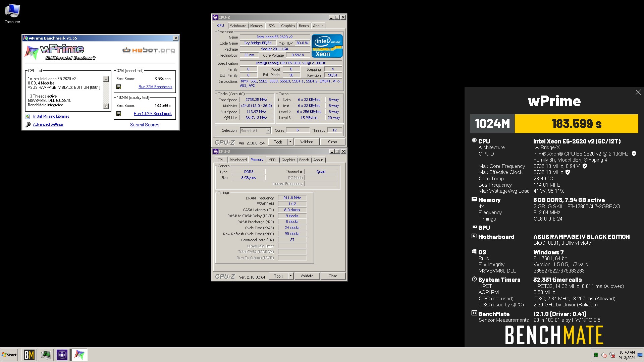Click the Install Missing Libraries icon
The image size is (644, 362).
coord(28,116)
